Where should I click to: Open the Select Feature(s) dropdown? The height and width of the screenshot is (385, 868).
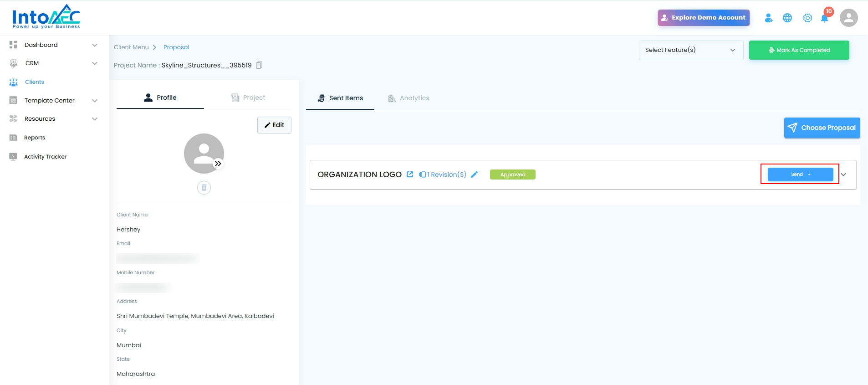(691, 50)
